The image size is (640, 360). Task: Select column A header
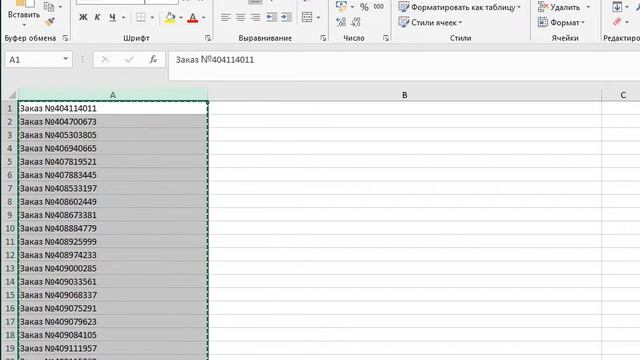click(113, 95)
